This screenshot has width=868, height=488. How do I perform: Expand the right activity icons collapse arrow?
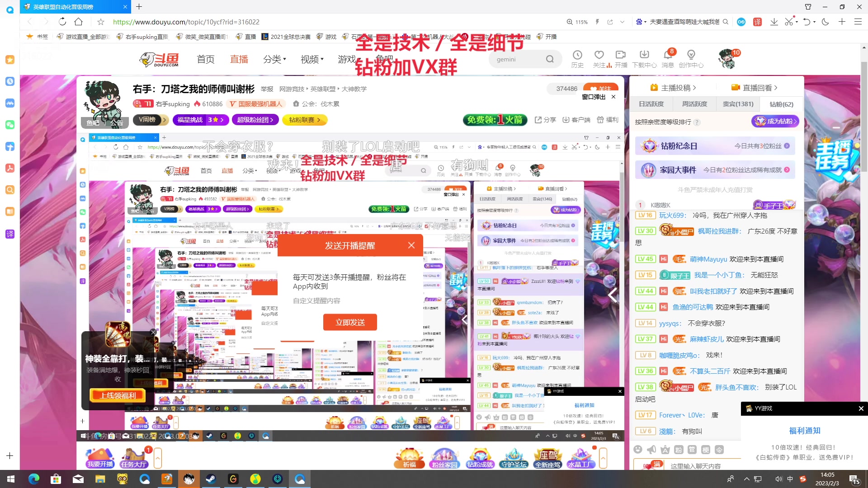(x=603, y=458)
